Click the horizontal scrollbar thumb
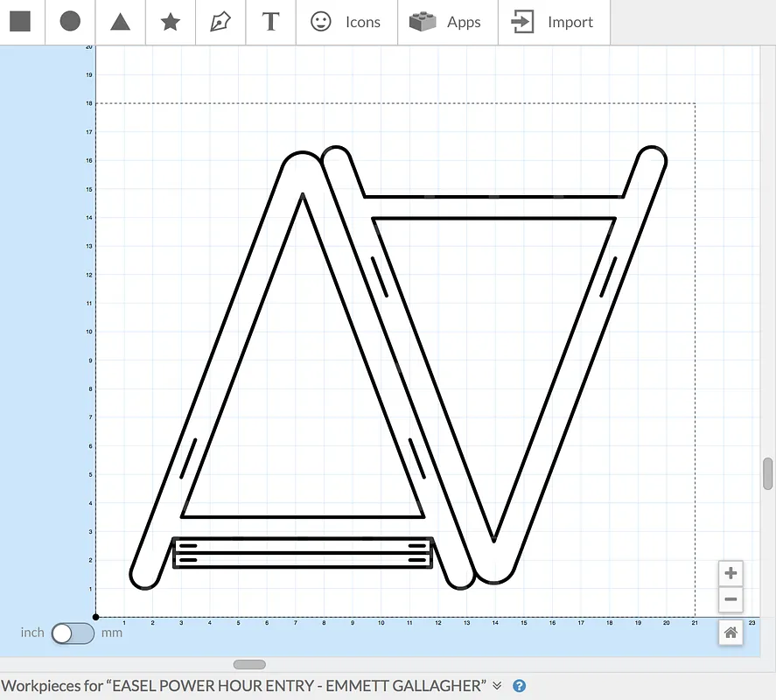Screen dimensions: 776x700 tap(249, 665)
